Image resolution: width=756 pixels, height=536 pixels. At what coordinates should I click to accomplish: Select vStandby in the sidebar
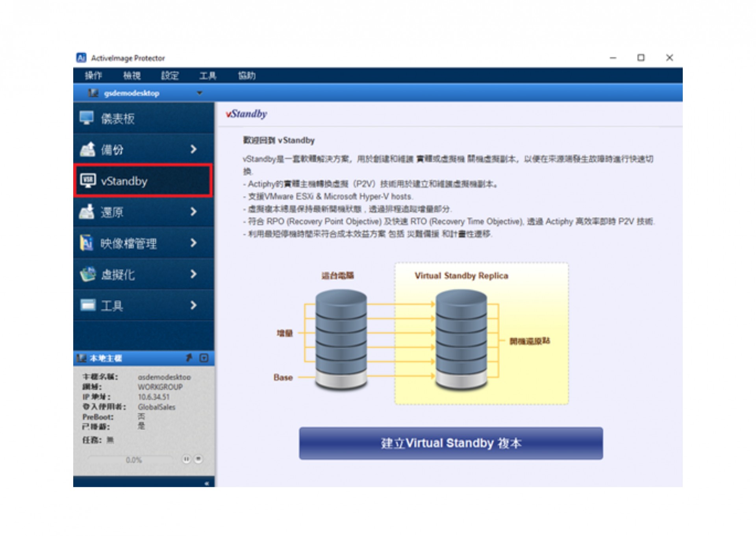[x=144, y=181]
